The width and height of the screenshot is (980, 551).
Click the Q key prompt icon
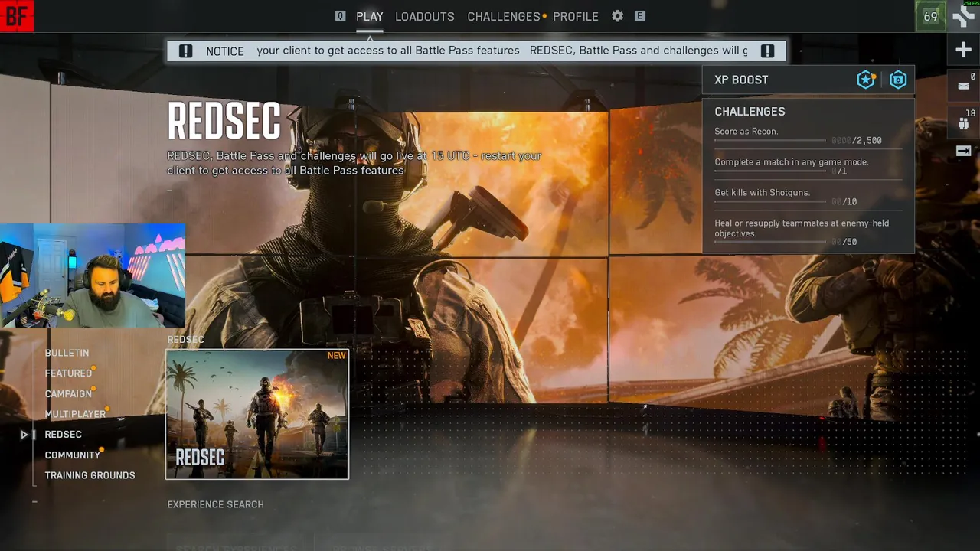[x=340, y=16]
